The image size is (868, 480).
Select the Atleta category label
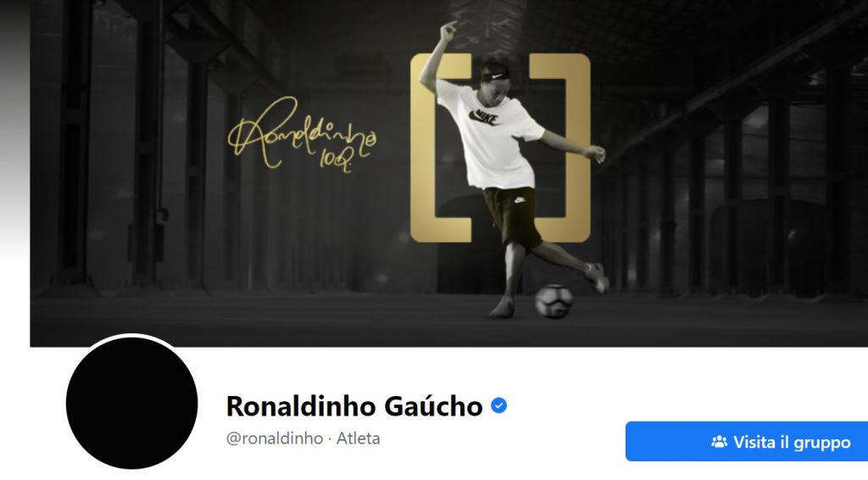tap(359, 438)
